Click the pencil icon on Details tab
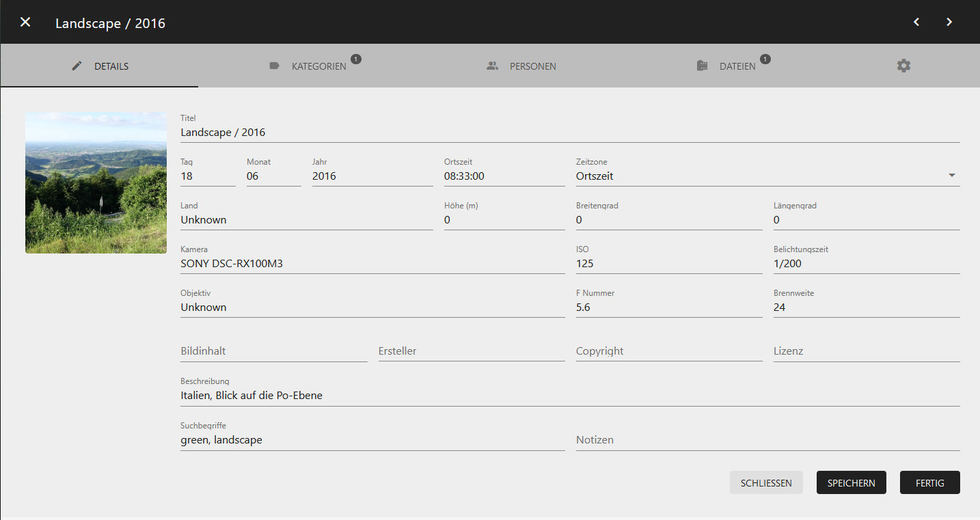This screenshot has width=980, height=520. click(77, 66)
